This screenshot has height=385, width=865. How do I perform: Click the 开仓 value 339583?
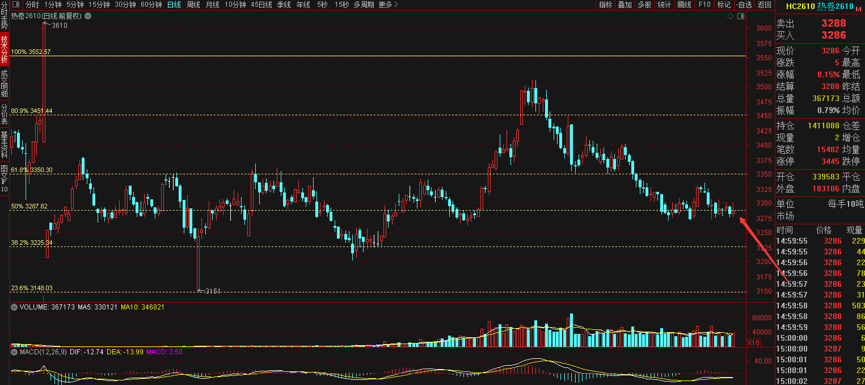826,178
